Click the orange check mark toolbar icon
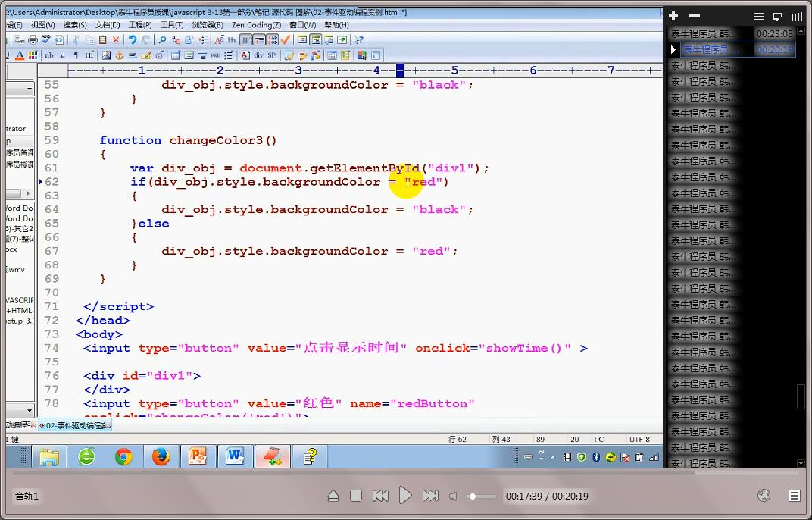Viewport: 812px width, 520px height. tap(286, 39)
